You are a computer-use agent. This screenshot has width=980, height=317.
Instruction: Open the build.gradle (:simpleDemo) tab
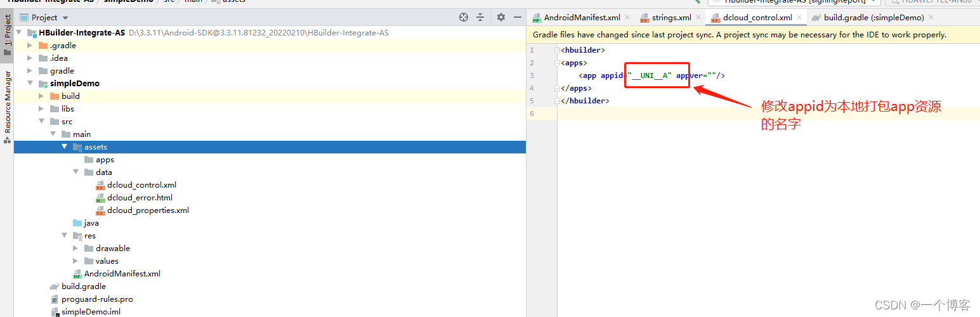point(873,18)
